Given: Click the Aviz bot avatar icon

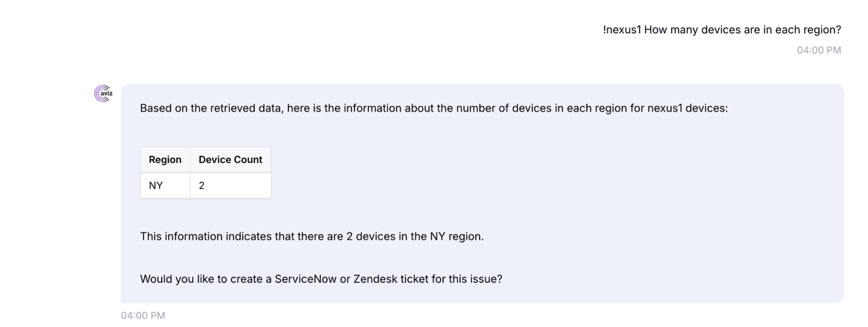Looking at the screenshot, I should coord(103,93).
